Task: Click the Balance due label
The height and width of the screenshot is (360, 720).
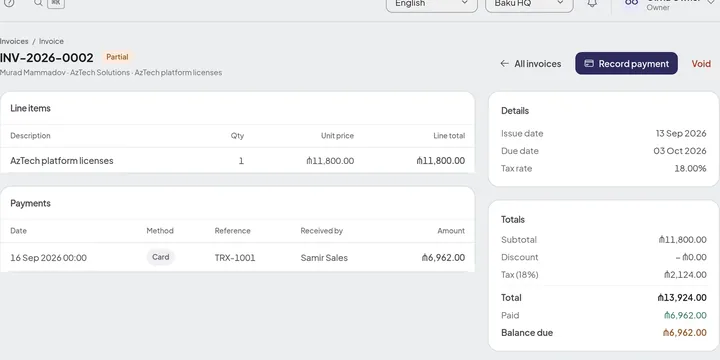Action: (x=527, y=333)
